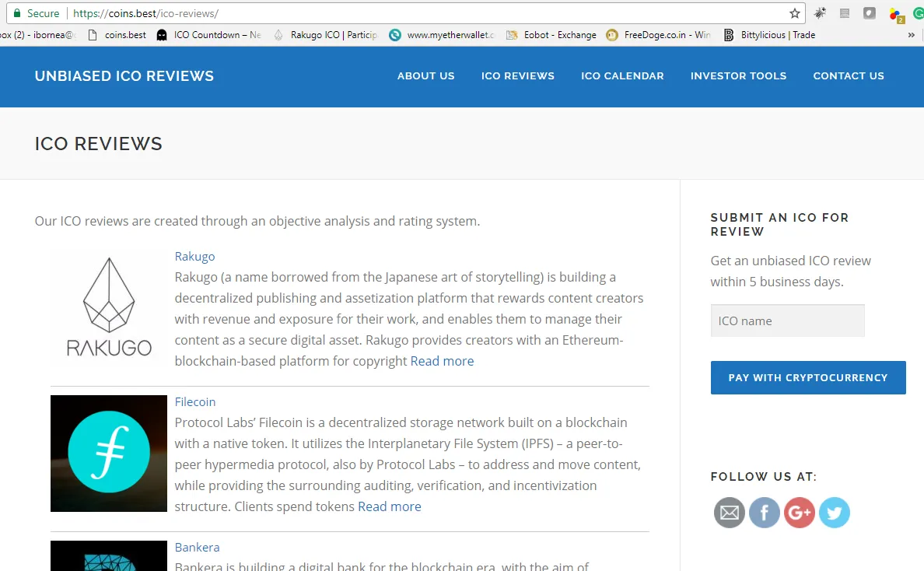Click the bookmark star icon in address bar
Image resolution: width=924 pixels, height=571 pixels.
[x=794, y=13]
